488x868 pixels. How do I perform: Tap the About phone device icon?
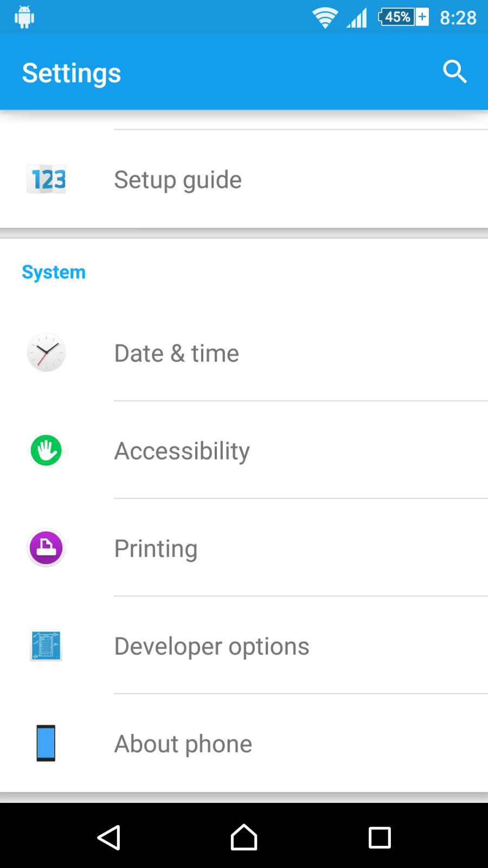46,743
